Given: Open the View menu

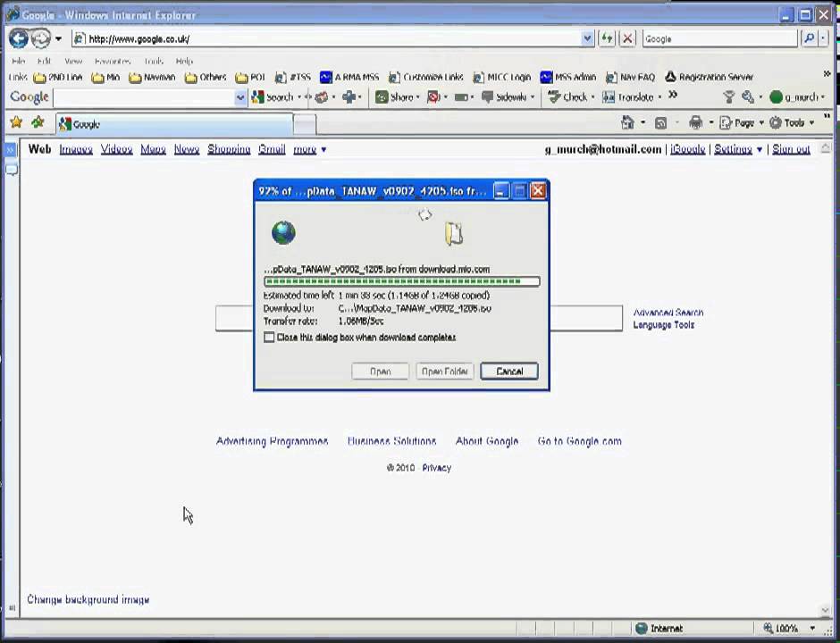Looking at the screenshot, I should pyautogui.click(x=73, y=61).
